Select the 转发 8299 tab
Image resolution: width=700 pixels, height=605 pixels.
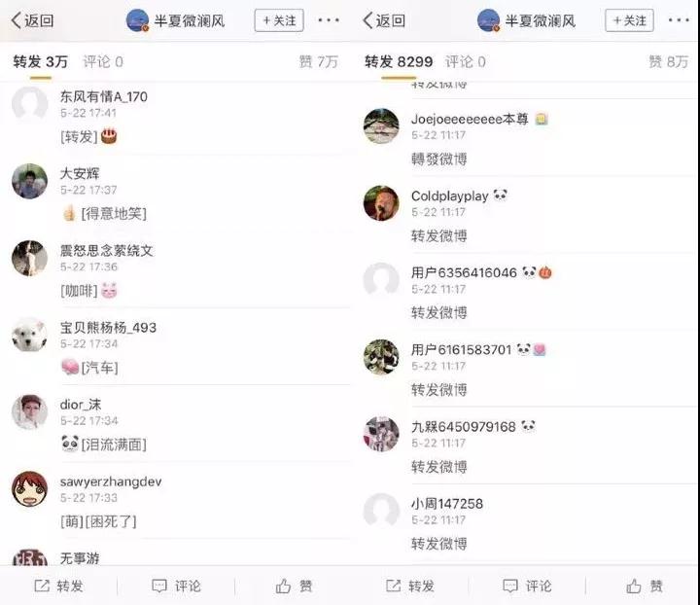pyautogui.click(x=399, y=61)
